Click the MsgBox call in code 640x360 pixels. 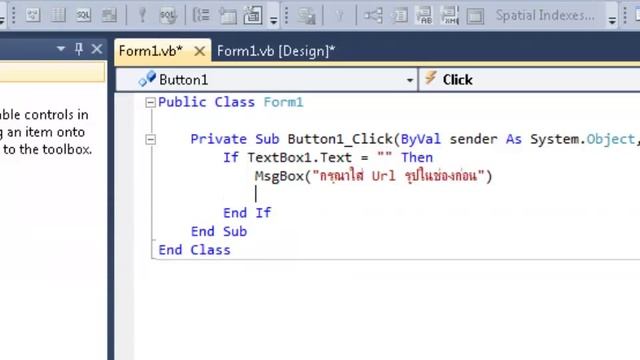point(279,176)
